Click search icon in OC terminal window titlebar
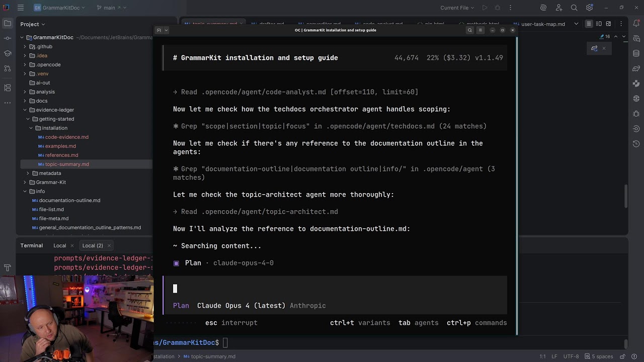This screenshot has height=362, width=644. click(x=470, y=30)
